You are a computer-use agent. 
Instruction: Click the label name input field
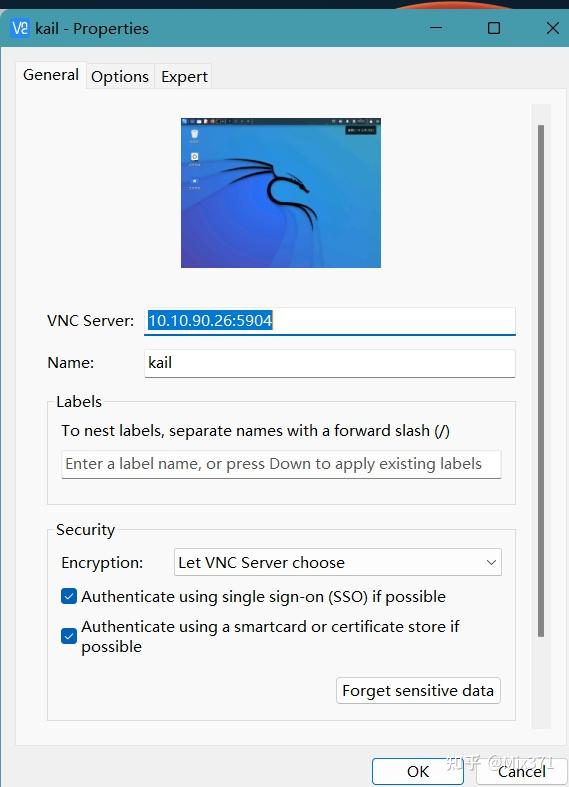pyautogui.click(x=281, y=464)
